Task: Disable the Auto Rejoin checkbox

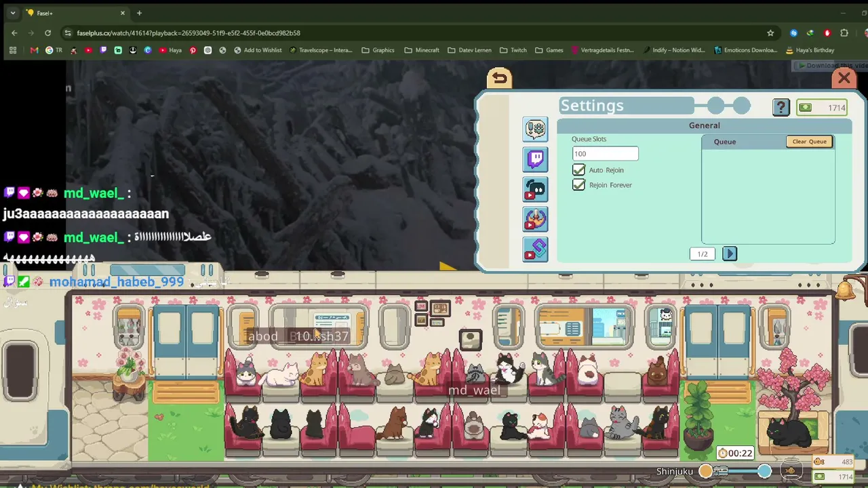Action: click(578, 170)
